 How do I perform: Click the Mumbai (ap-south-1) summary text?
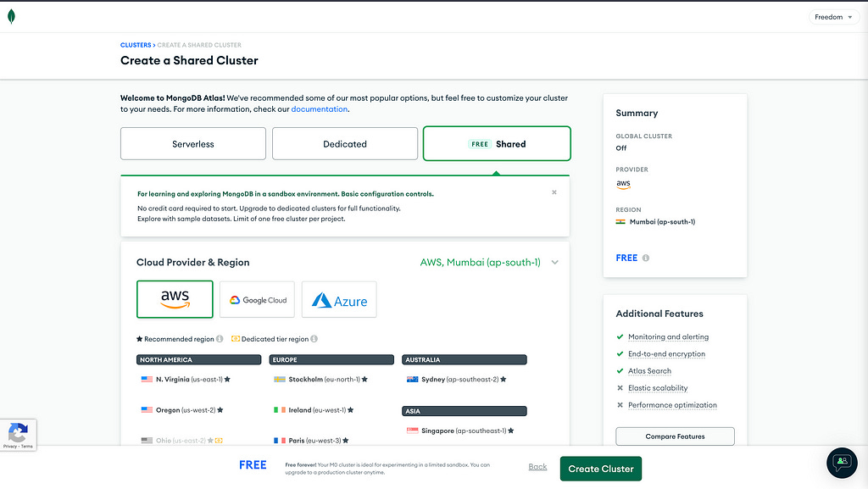(662, 222)
